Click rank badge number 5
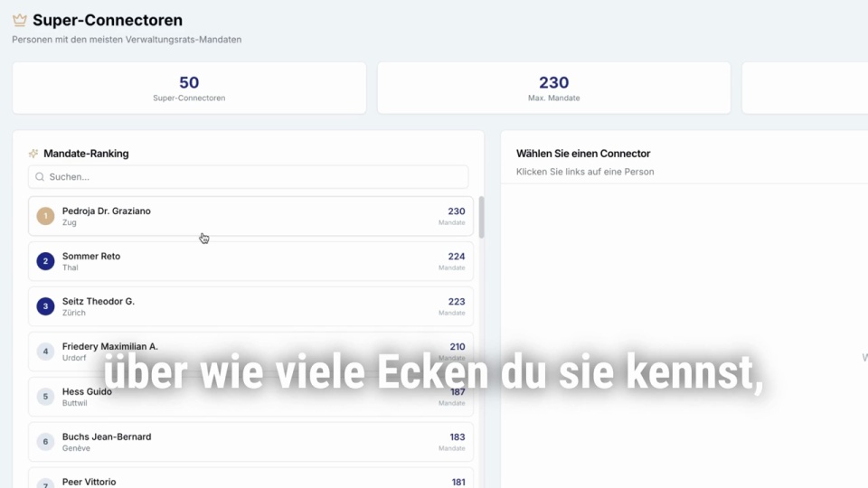868x488 pixels. pyautogui.click(x=45, y=396)
